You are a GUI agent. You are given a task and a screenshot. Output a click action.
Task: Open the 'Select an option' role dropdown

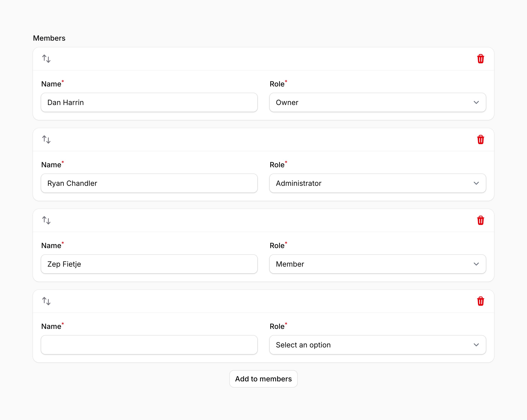tap(377, 345)
